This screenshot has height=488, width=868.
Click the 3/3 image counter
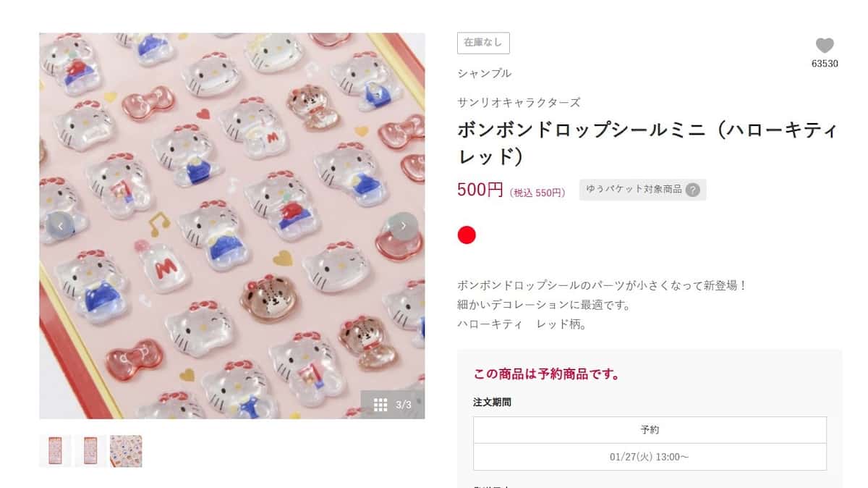(404, 405)
